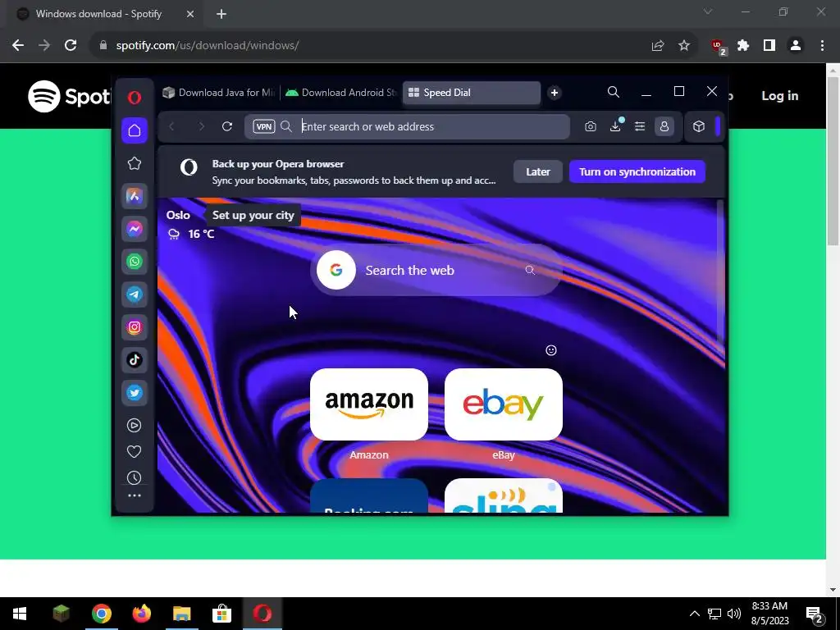
Task: Open WhatsApp in Opera sidebar
Action: [x=135, y=262]
